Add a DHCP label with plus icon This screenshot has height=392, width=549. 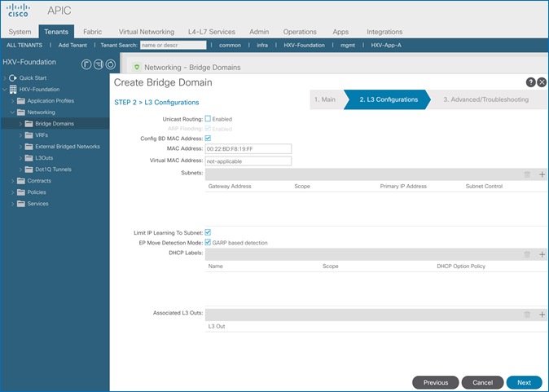(x=542, y=254)
